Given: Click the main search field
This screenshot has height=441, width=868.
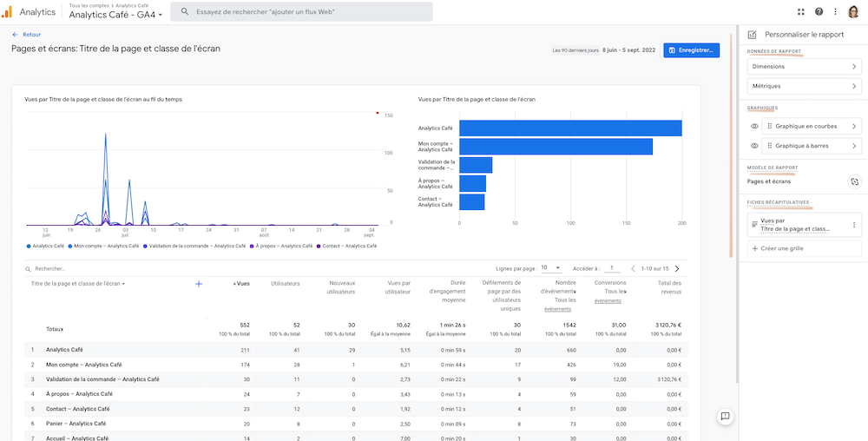Looking at the screenshot, I should [302, 11].
